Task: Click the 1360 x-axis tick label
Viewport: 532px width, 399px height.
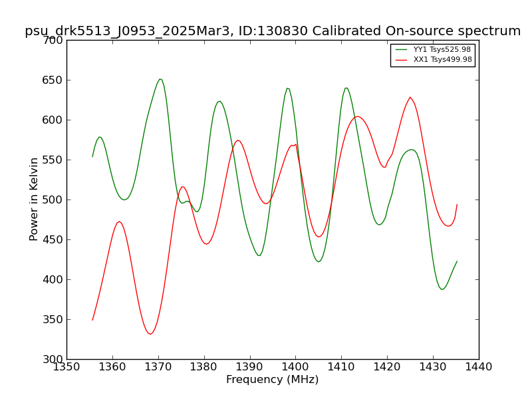Action: coord(112,367)
